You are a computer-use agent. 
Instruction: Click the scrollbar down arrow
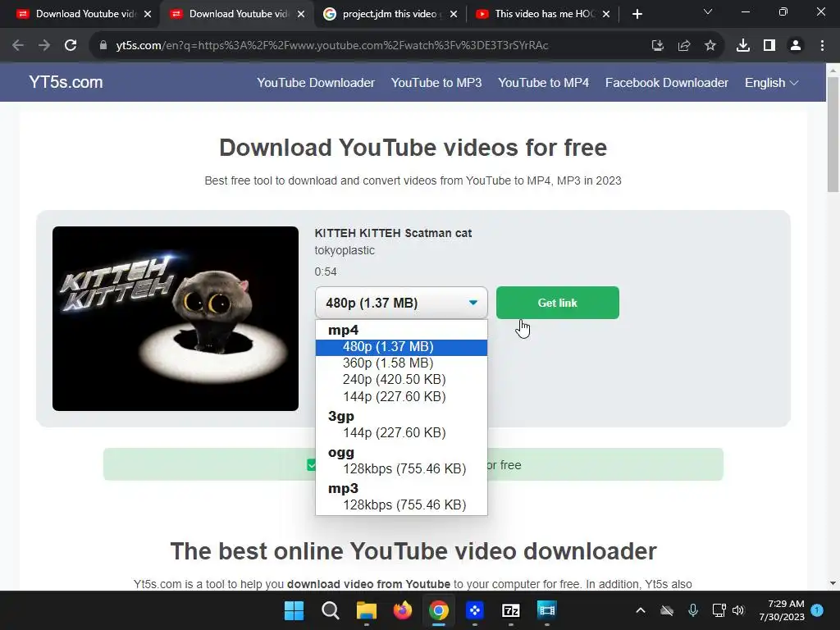(x=833, y=583)
